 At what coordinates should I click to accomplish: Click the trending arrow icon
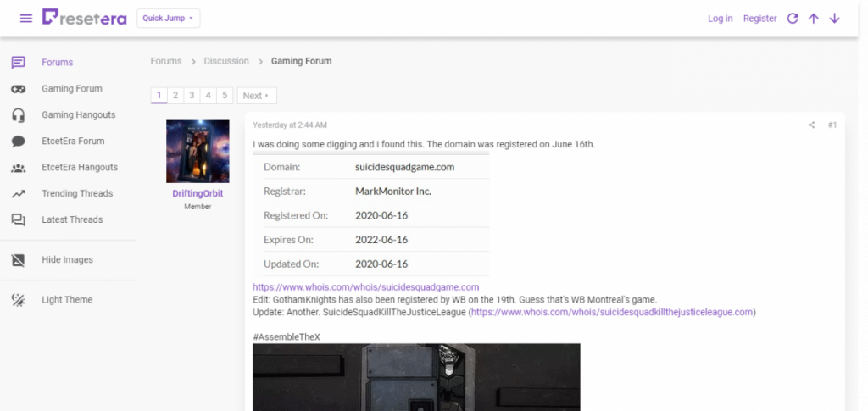click(x=19, y=193)
